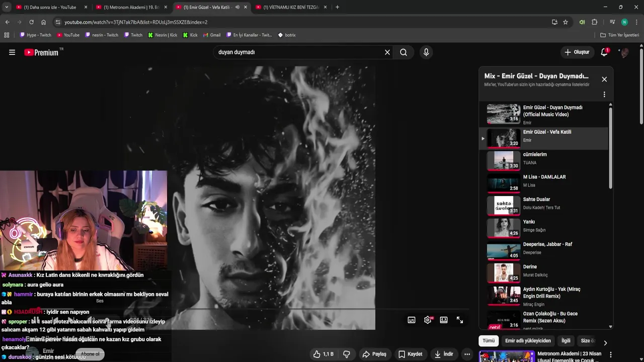Open the botrix bookmark

click(x=287, y=35)
